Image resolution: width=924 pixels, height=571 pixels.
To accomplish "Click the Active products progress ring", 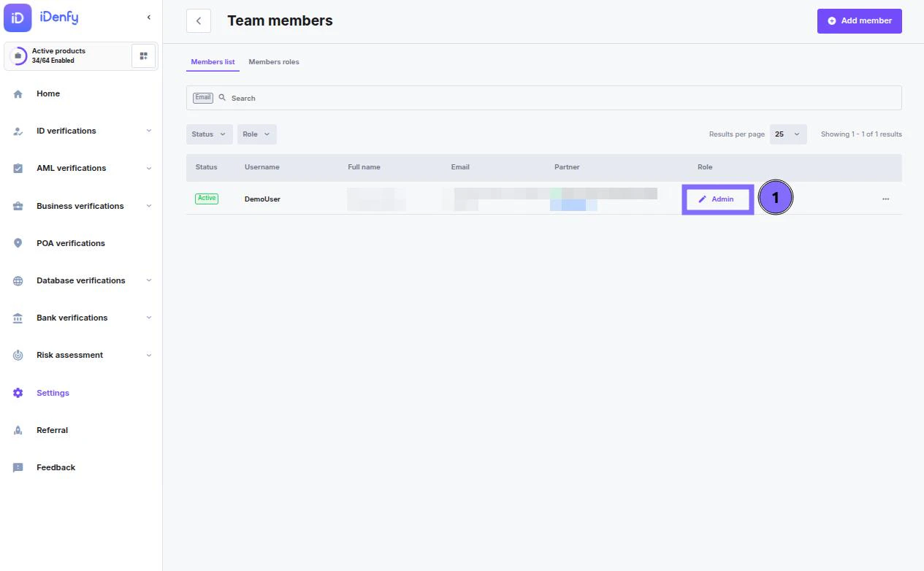I will 18,56.
